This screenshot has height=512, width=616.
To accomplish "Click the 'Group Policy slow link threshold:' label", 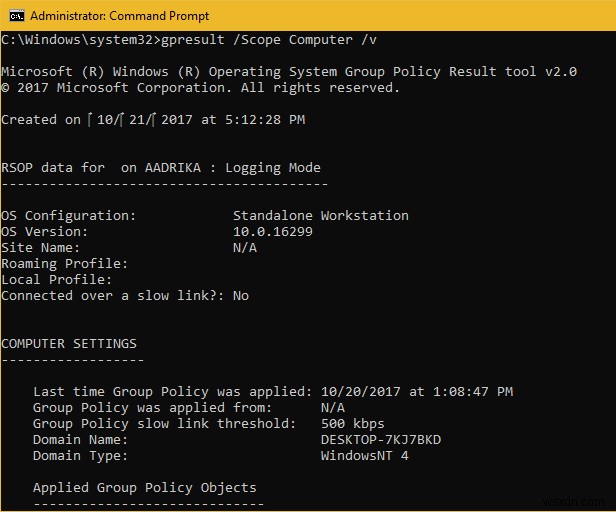I will tap(164, 424).
